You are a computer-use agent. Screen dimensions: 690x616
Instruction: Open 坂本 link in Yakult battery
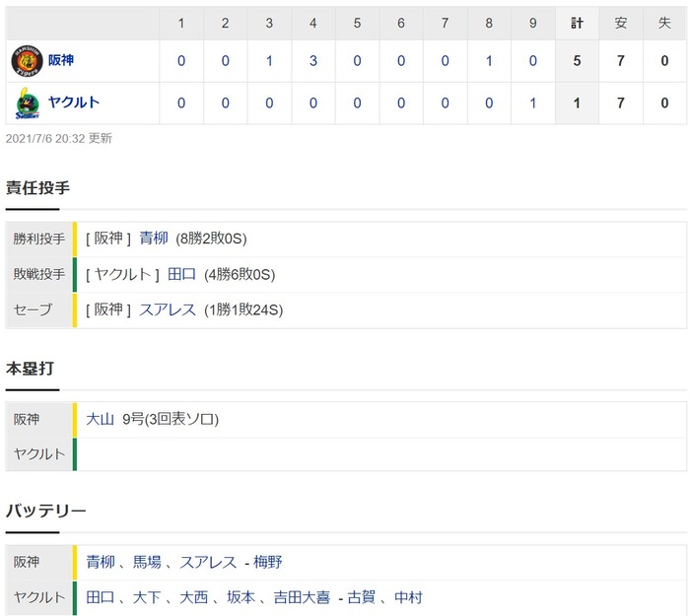(x=241, y=597)
